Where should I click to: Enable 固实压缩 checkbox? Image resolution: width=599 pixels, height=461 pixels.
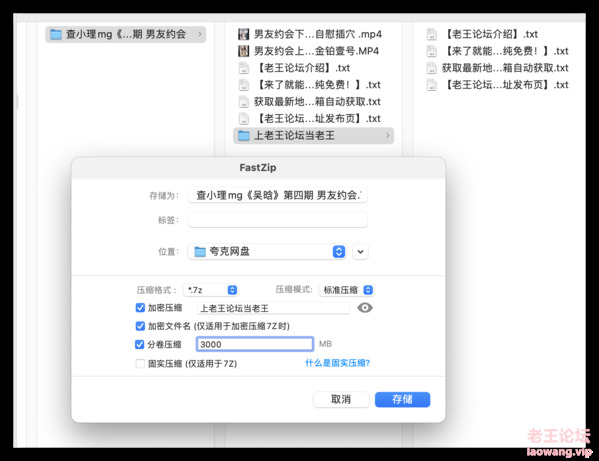point(140,363)
